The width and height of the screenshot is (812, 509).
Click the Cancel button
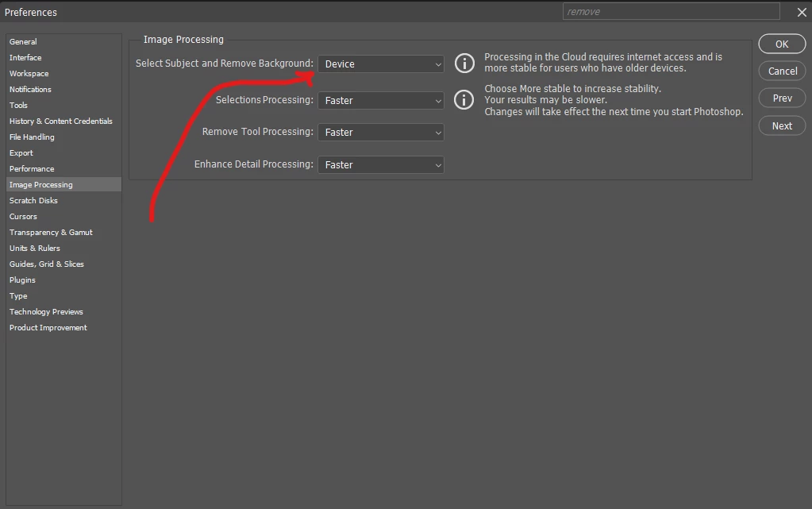pyautogui.click(x=782, y=71)
